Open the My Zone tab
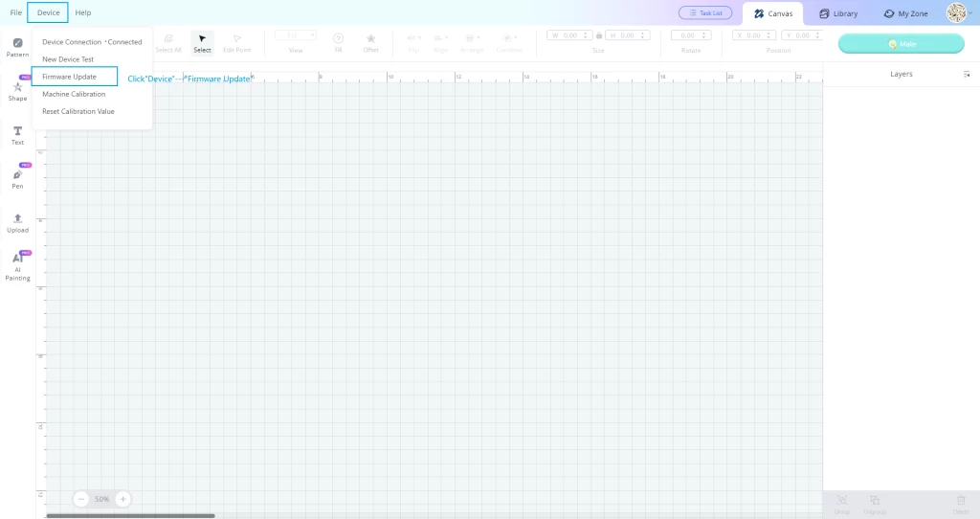Viewport: 980px width, 519px height. coord(905,13)
